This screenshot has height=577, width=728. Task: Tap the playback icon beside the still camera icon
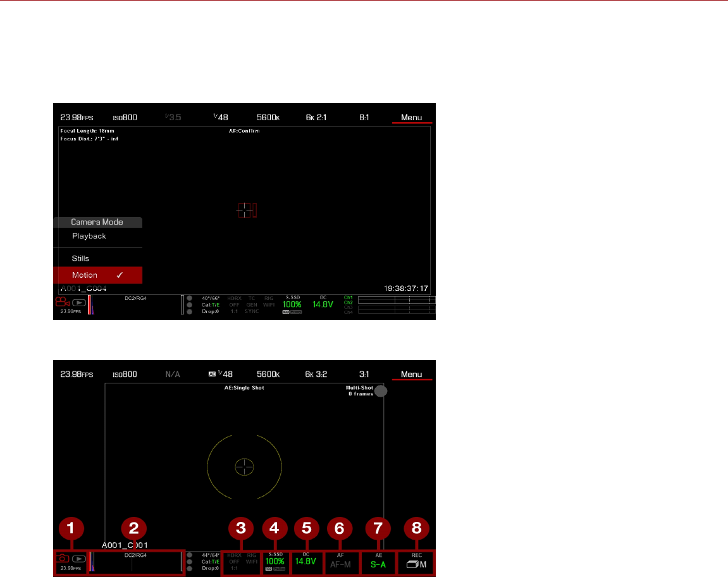(x=79, y=559)
